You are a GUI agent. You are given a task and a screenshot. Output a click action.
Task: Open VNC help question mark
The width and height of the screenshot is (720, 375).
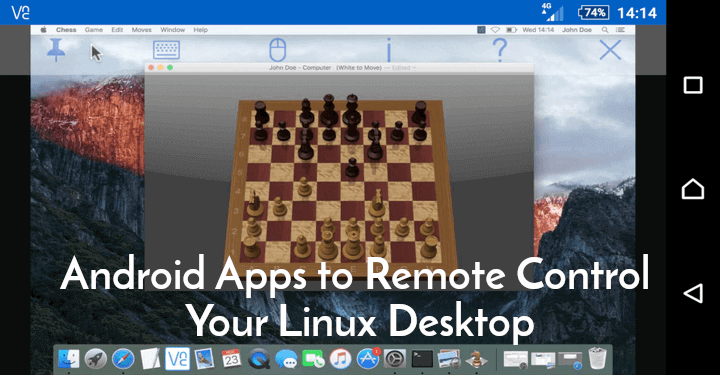pyautogui.click(x=500, y=50)
